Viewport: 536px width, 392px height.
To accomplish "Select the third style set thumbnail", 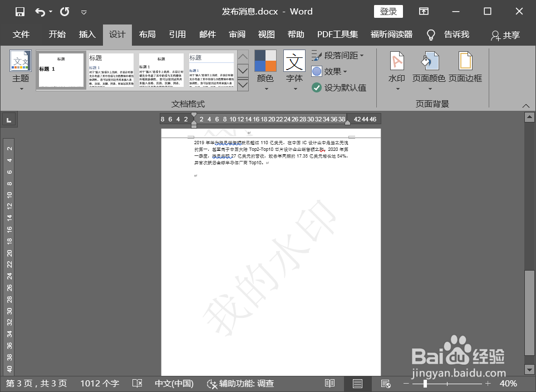I will pyautogui.click(x=161, y=71).
